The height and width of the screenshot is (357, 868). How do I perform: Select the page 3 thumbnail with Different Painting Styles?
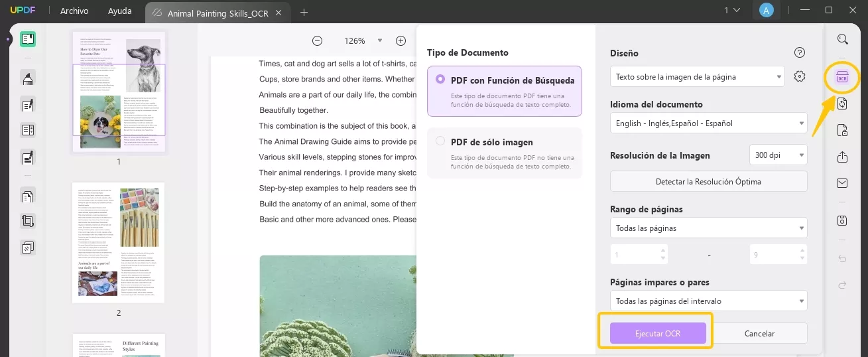(x=119, y=345)
